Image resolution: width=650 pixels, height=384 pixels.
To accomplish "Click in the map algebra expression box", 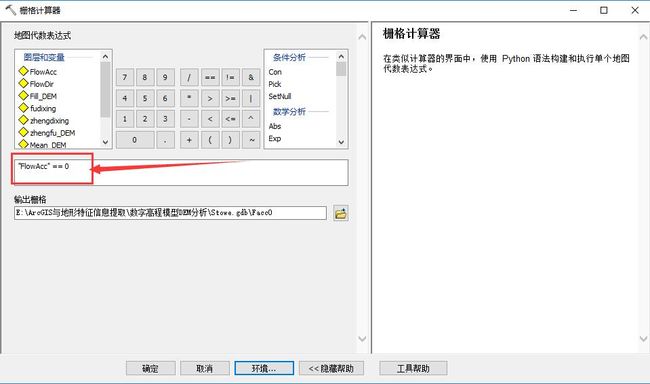I will click(181, 173).
